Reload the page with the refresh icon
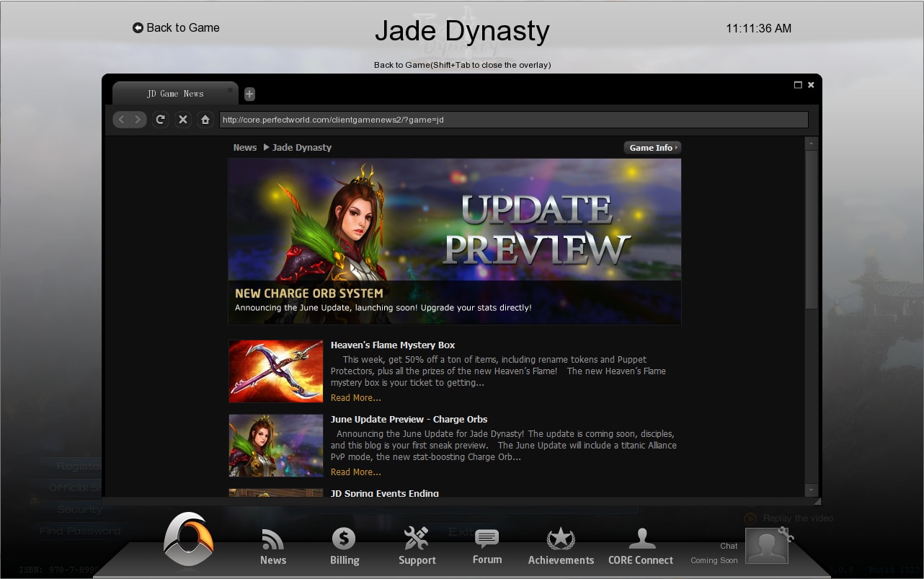The image size is (924, 579). [x=161, y=120]
